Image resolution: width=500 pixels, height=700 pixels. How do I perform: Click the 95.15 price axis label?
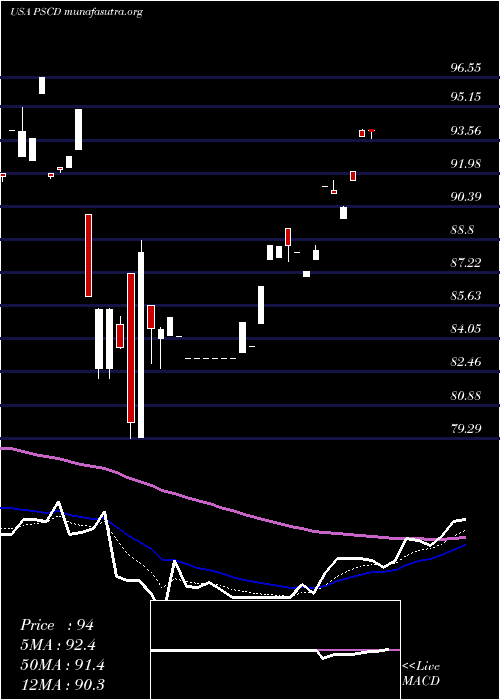(465, 96)
